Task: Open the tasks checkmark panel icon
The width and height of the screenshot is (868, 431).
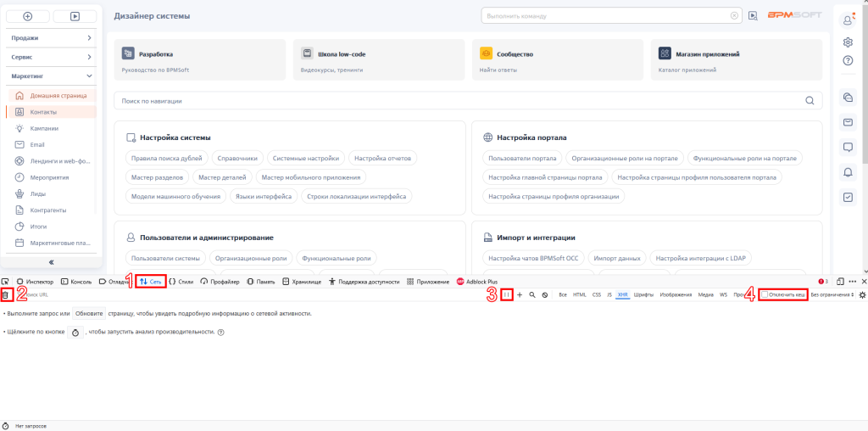Action: 848,197
